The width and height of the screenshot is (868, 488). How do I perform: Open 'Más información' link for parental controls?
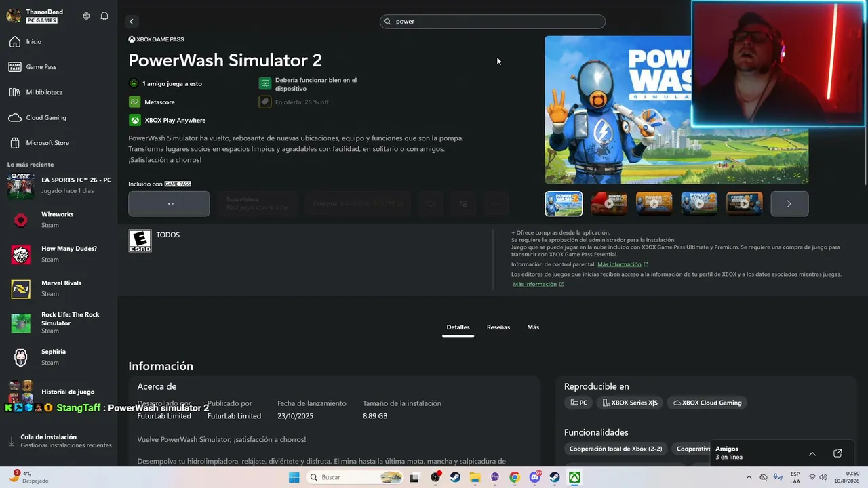[619, 264]
